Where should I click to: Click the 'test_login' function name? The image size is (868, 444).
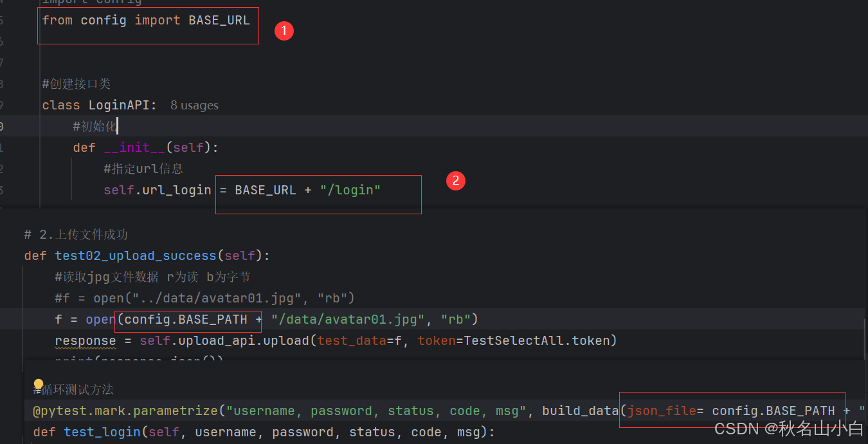pos(102,432)
